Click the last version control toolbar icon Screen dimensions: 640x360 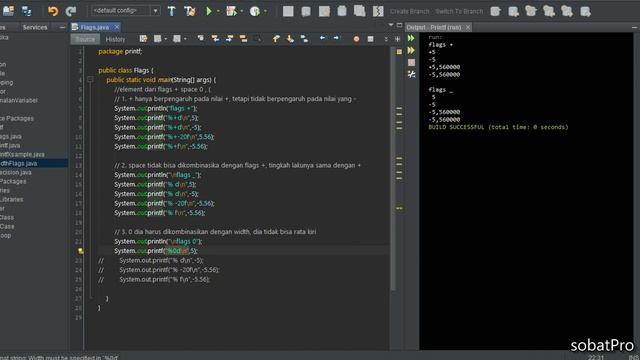[585, 11]
